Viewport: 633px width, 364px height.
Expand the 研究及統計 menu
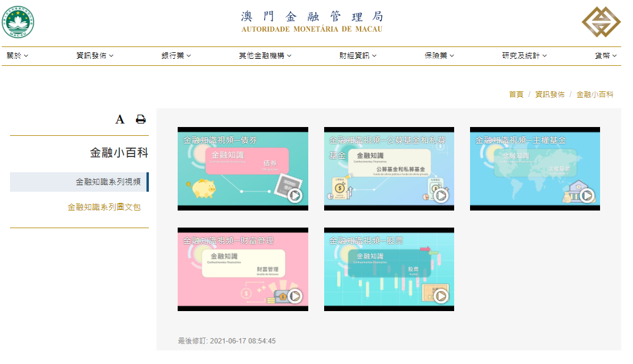(524, 56)
